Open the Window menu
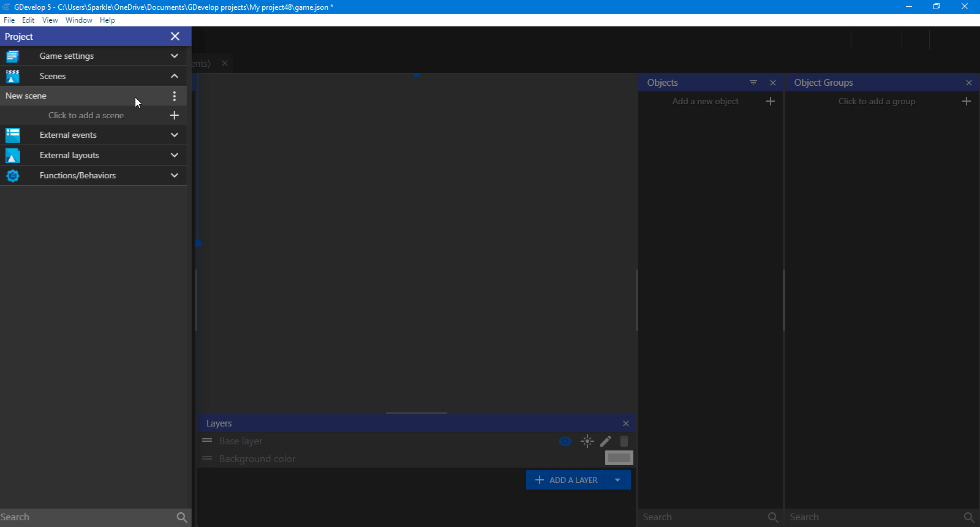The height and width of the screenshot is (527, 980). coord(79,20)
